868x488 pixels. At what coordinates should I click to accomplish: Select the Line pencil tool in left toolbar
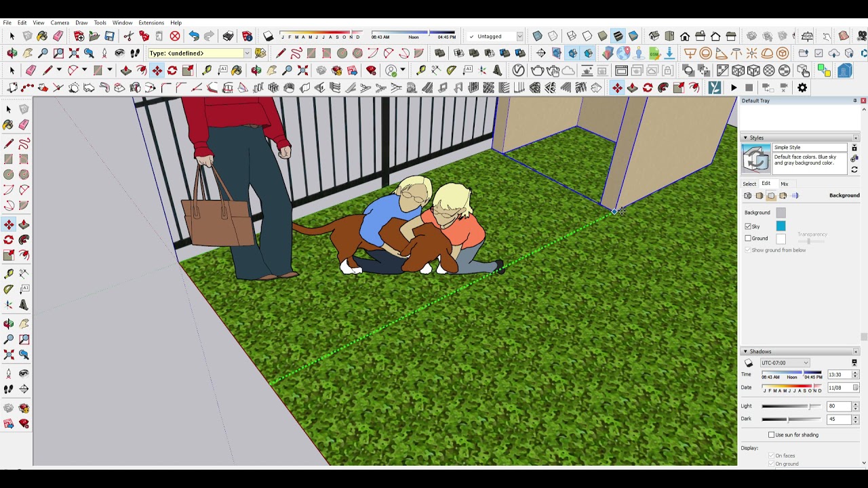(x=8, y=144)
